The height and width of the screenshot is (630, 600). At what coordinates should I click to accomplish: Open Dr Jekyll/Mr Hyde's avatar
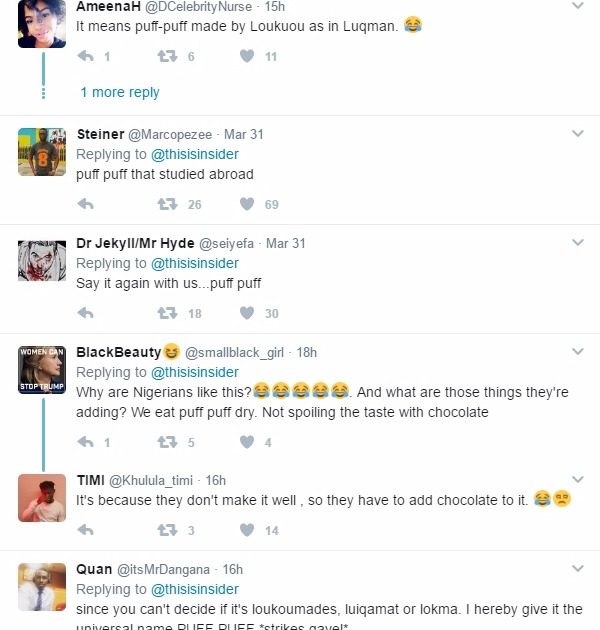point(42,261)
